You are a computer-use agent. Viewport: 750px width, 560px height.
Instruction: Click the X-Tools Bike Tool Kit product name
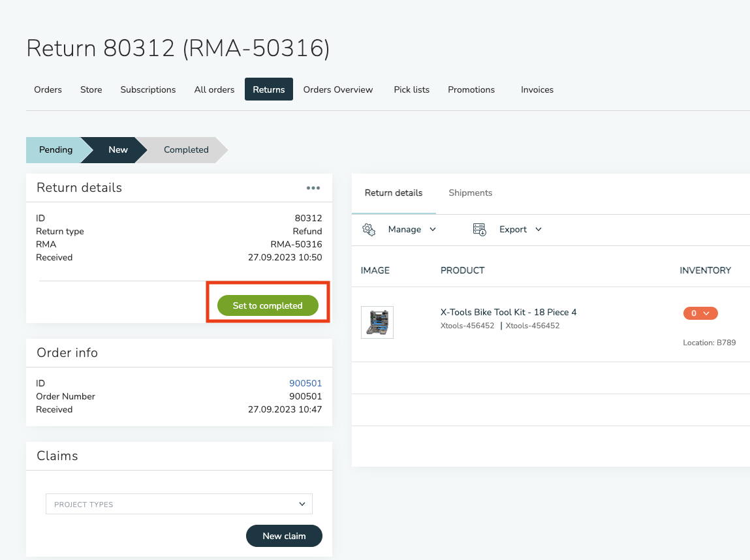508,312
